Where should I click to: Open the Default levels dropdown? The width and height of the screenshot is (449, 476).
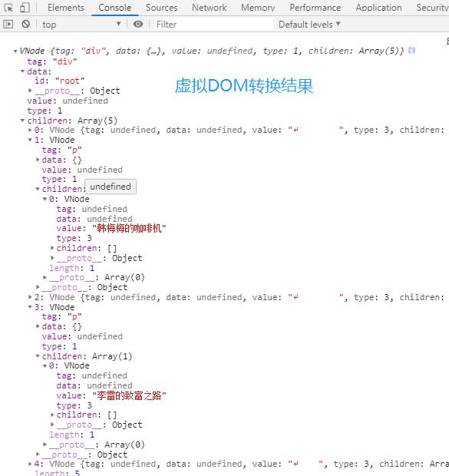309,25
